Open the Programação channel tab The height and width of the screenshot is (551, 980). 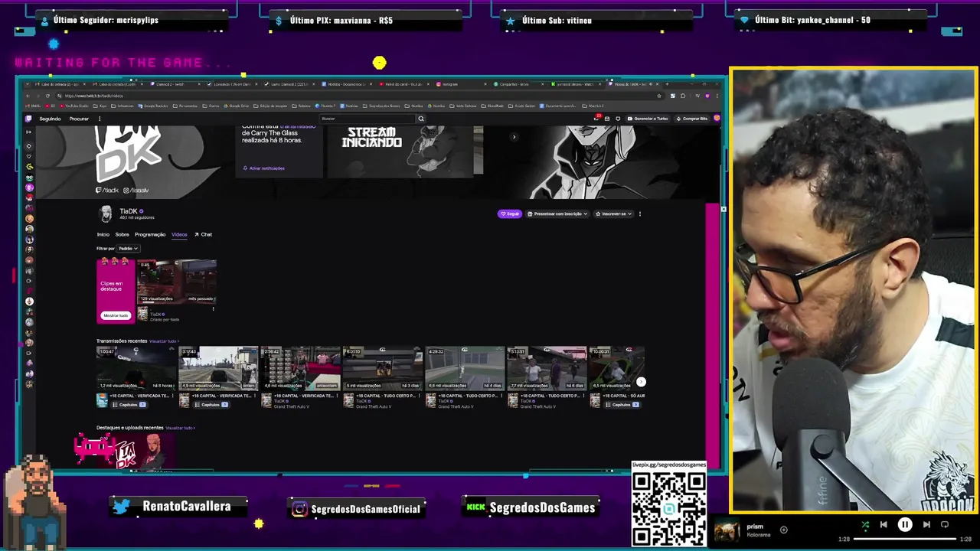(150, 234)
